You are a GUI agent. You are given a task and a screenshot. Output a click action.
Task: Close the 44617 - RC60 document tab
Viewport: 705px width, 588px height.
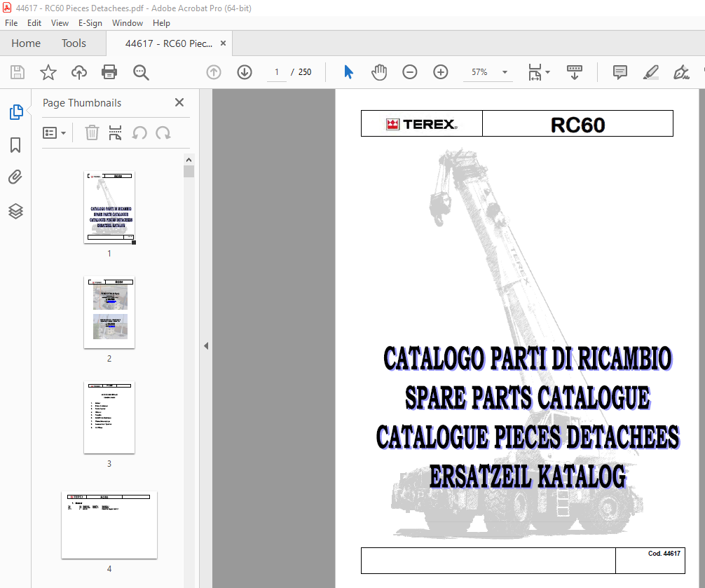(223, 43)
